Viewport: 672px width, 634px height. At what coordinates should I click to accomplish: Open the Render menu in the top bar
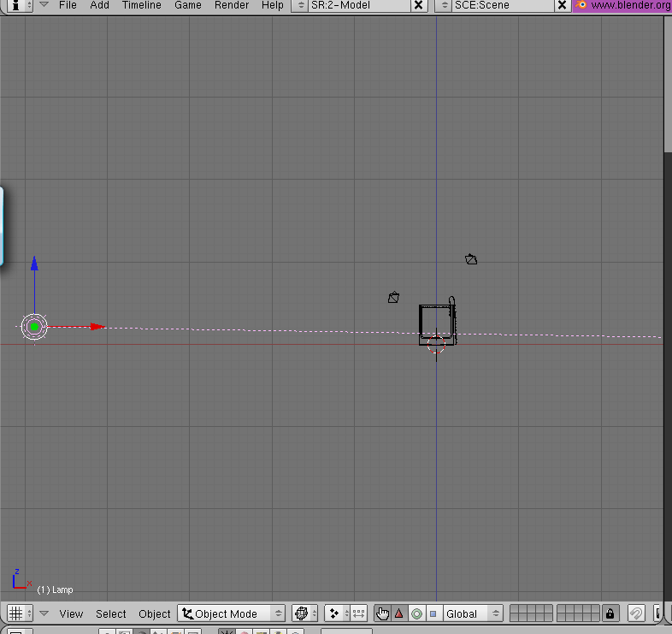(232, 5)
